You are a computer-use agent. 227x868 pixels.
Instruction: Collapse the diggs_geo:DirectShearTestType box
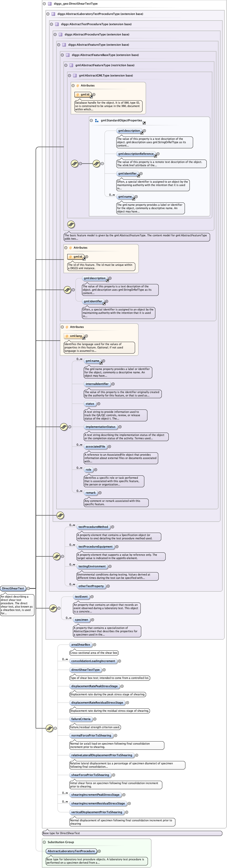(x=44, y=4)
